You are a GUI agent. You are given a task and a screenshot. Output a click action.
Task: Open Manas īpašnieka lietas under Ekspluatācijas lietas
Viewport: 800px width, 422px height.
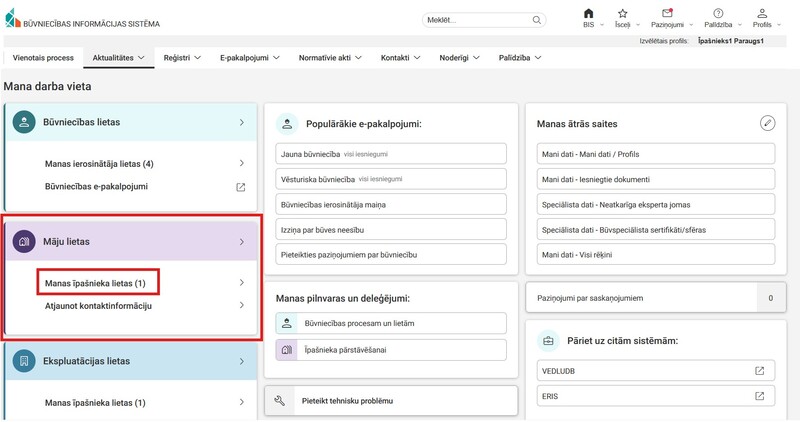(95, 403)
